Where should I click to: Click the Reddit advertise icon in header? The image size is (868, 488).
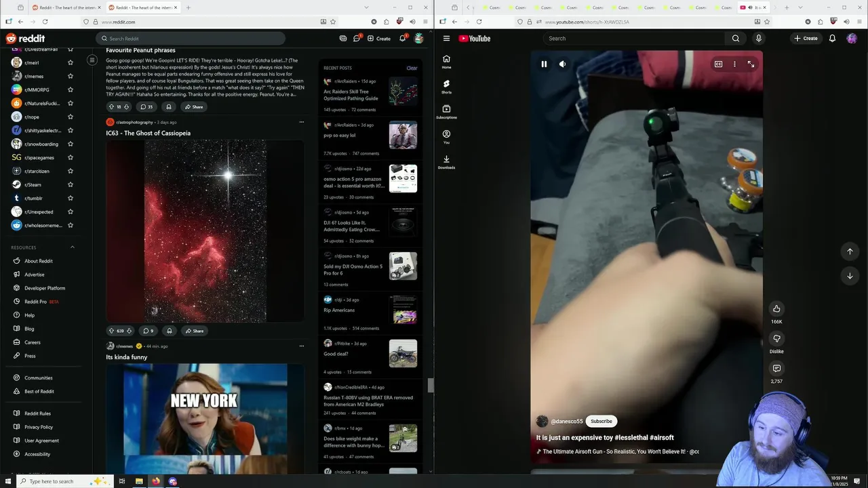(x=343, y=39)
